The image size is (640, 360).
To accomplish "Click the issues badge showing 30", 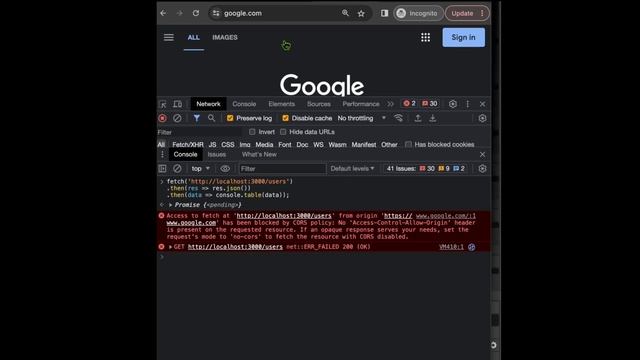I will tap(429, 104).
